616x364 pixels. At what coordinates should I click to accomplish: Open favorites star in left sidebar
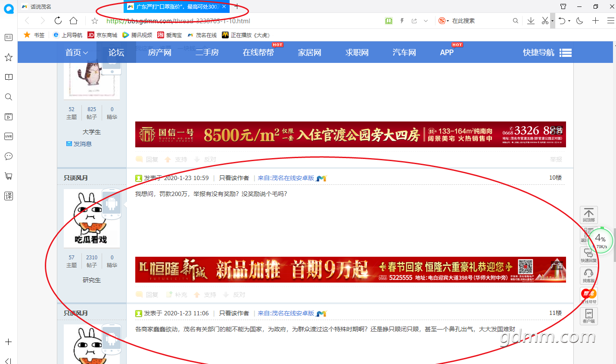(9, 57)
